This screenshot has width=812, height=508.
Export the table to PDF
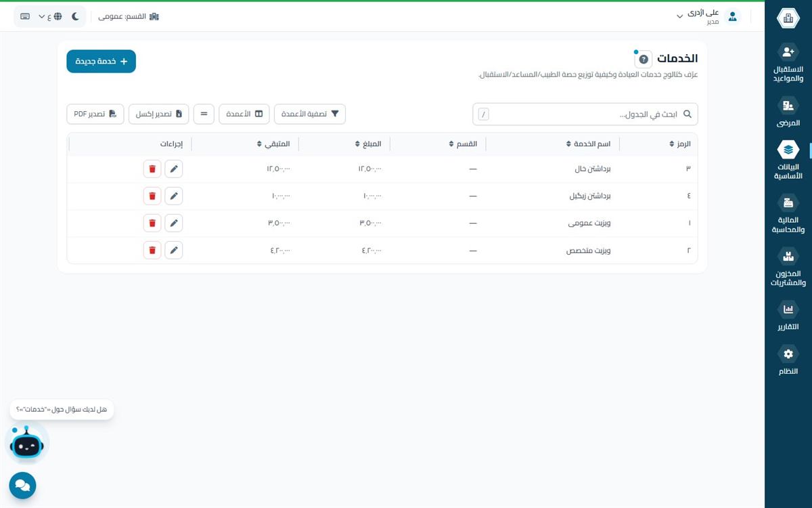point(95,114)
